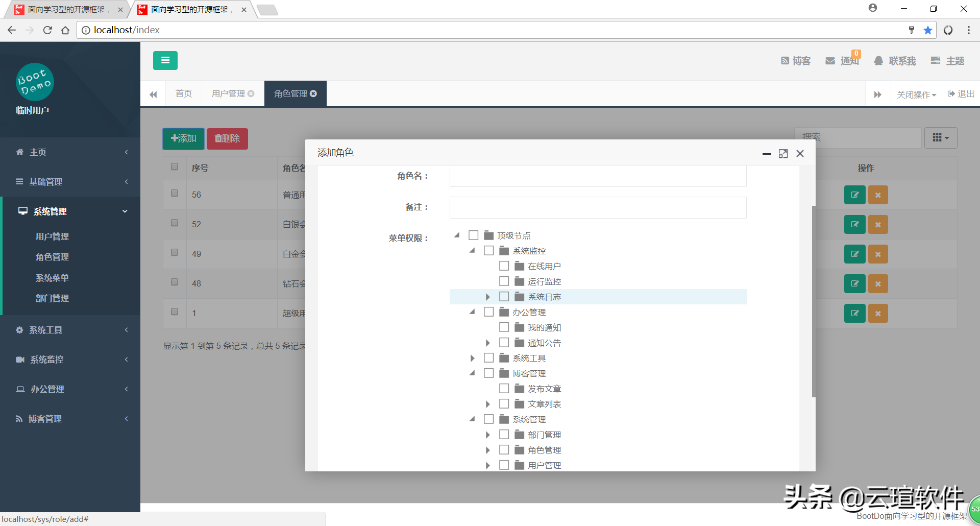The image size is (980, 526).
Task: Click delete icon for row 49
Action: point(878,254)
